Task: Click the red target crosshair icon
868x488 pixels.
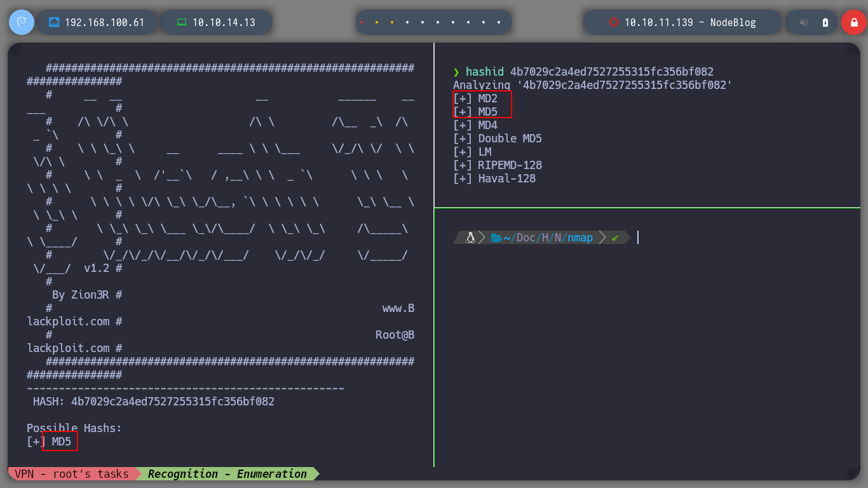Action: pos(613,22)
